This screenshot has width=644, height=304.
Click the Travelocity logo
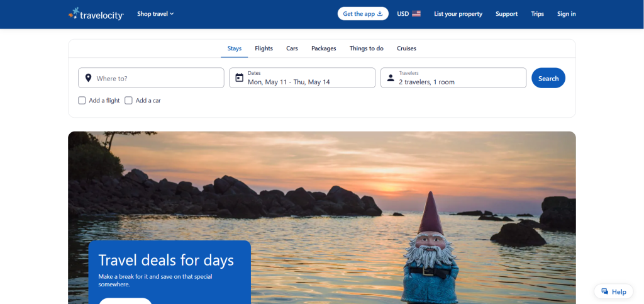click(96, 14)
